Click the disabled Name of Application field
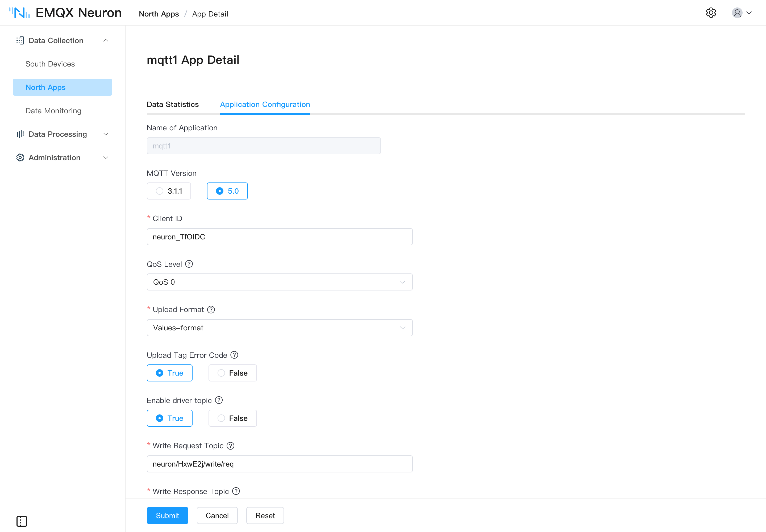This screenshot has height=532, width=766. (x=264, y=146)
